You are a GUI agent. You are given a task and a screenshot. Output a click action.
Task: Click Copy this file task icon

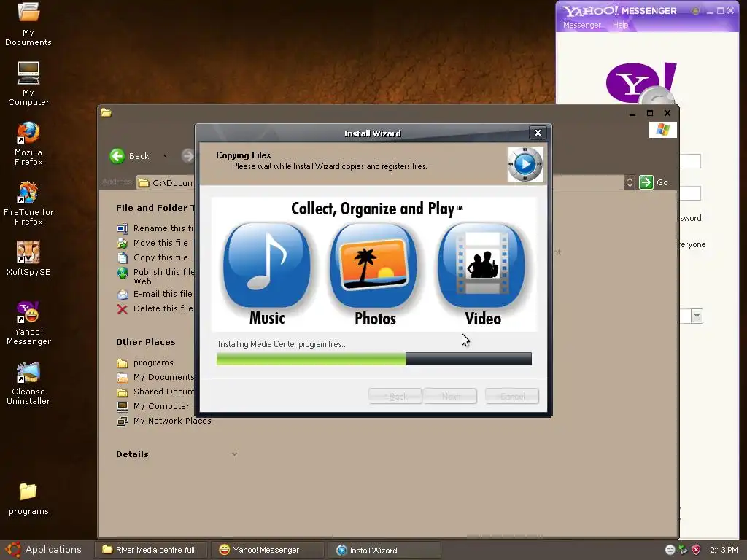[123, 257]
